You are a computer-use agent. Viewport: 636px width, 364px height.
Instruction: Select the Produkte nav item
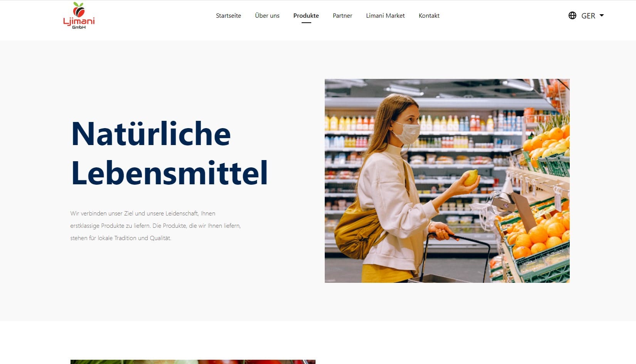306,16
